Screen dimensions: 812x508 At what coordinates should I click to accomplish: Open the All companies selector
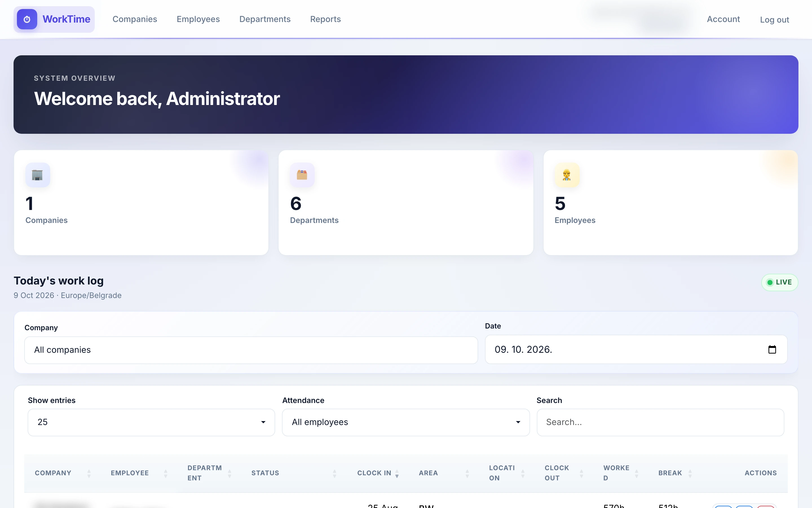(251, 350)
